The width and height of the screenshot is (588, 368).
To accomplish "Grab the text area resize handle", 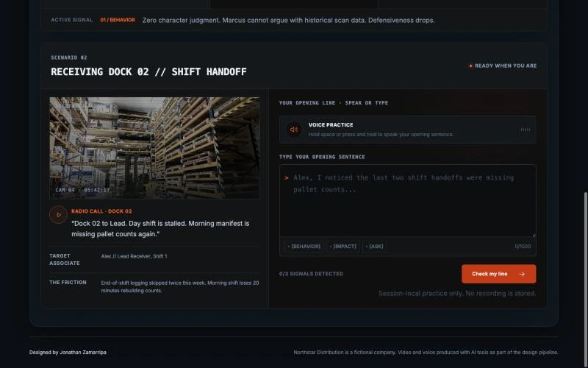I will 534,235.
